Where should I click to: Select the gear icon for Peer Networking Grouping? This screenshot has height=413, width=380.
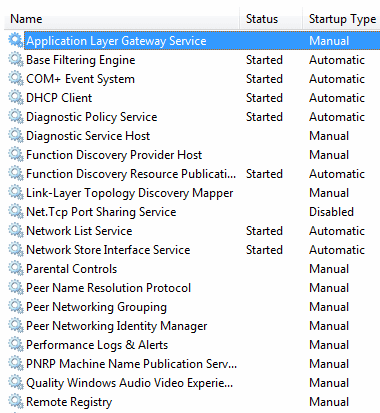click(x=16, y=307)
